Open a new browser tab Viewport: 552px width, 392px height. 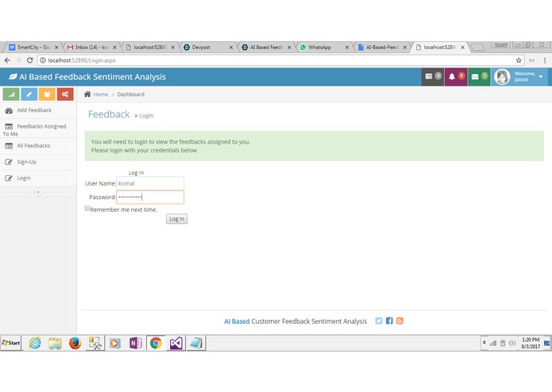point(477,48)
